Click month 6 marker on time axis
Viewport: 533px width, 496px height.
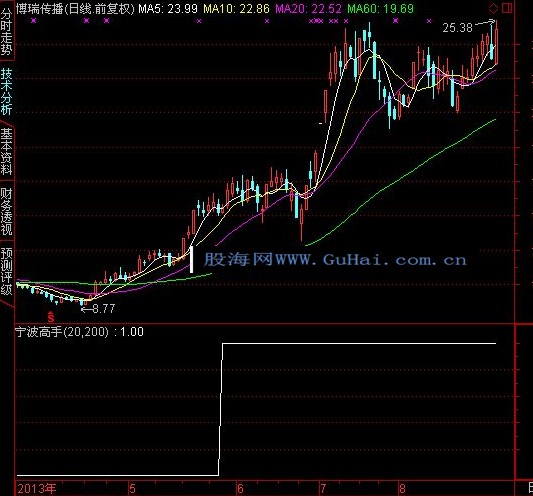pyautogui.click(x=240, y=489)
